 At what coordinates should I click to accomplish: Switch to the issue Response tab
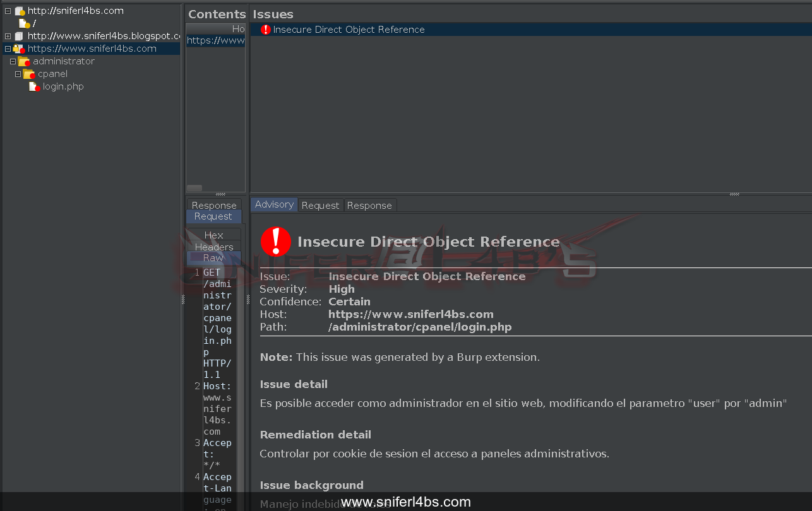point(369,205)
